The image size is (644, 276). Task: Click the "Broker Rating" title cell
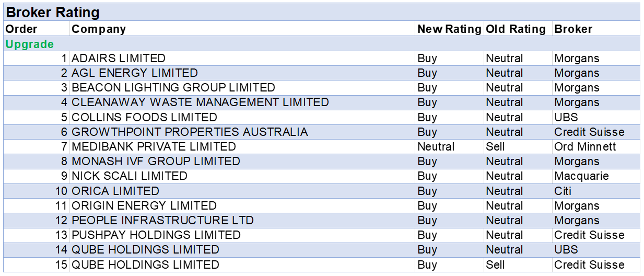[x=53, y=13]
